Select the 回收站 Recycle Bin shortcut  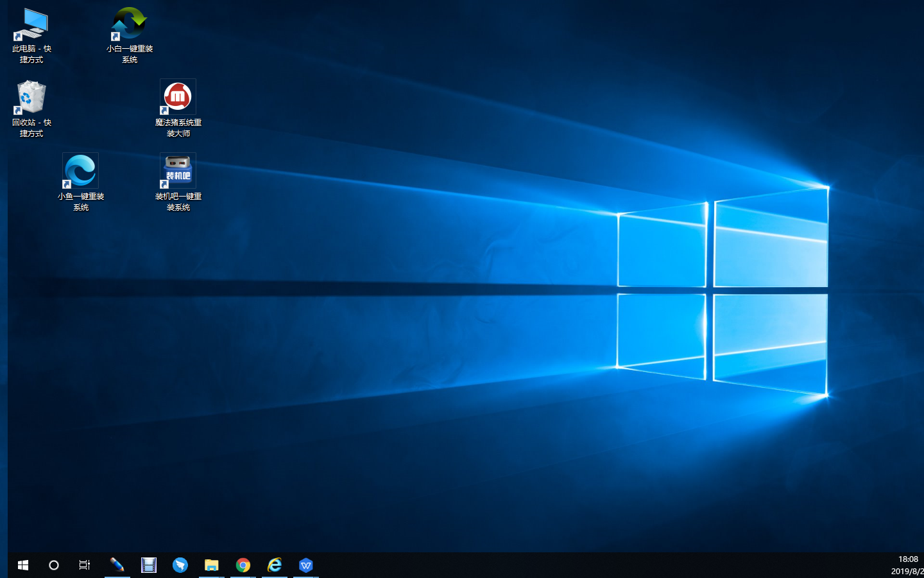(x=31, y=98)
